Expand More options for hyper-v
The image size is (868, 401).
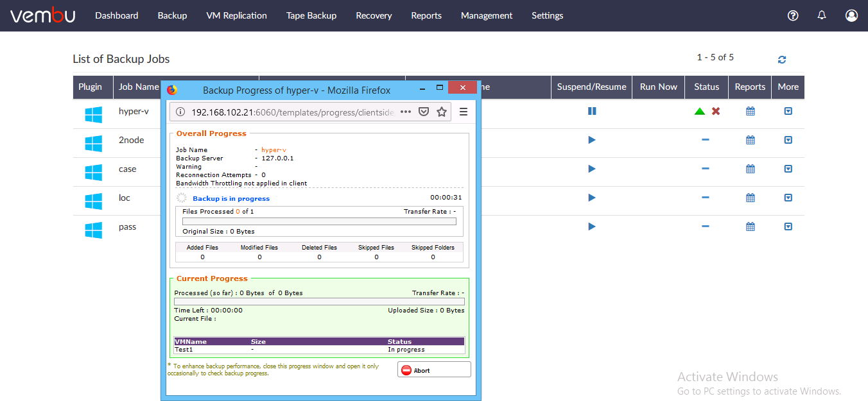point(788,111)
